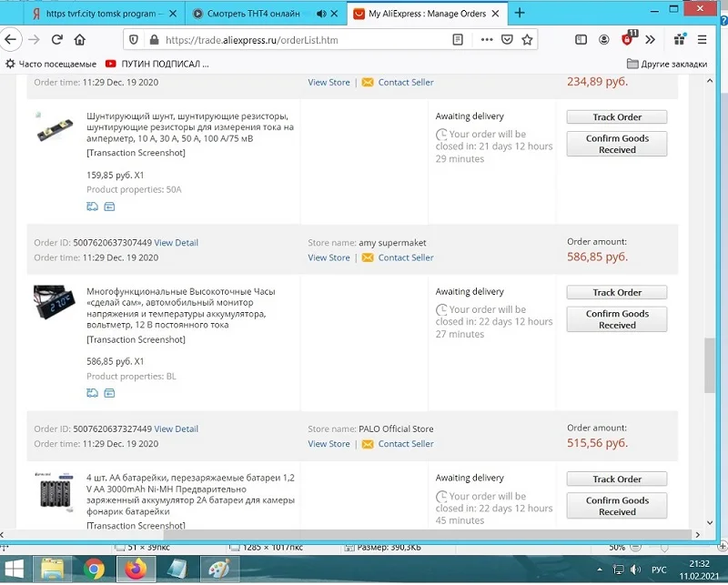Switch to the tvrf.city tomsk program tab
The width and height of the screenshot is (728, 585).
(104, 14)
